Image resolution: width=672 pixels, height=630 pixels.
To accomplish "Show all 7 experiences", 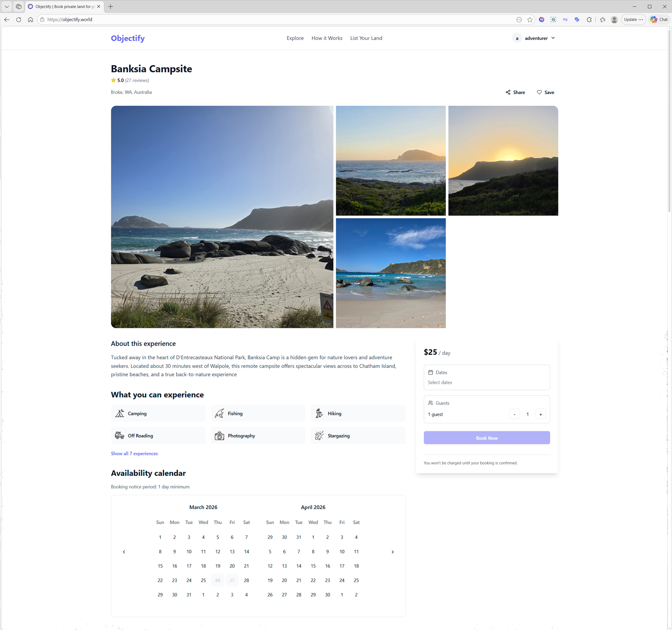I will tap(134, 454).
